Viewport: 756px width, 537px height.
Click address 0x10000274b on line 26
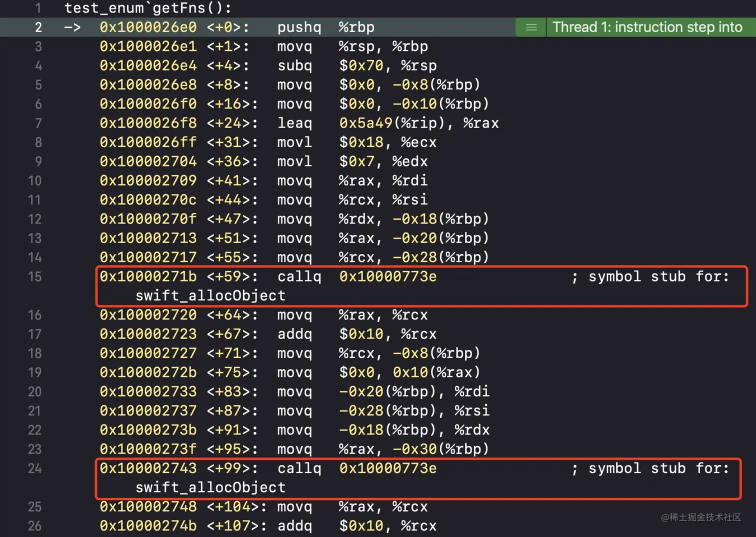click(148, 526)
